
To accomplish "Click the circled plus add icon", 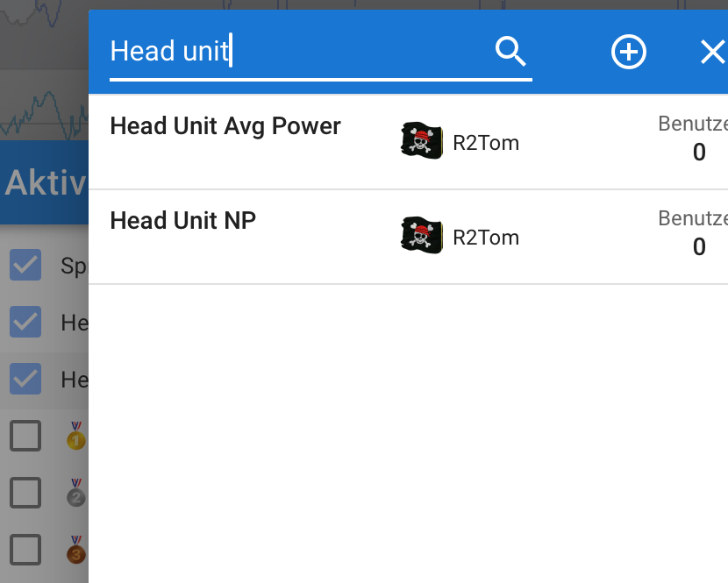I will click(x=629, y=52).
